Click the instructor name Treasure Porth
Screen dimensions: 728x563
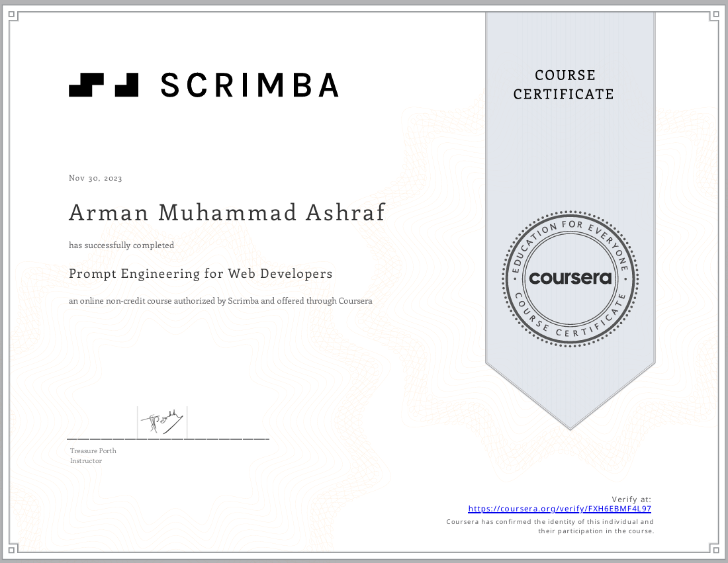(x=93, y=451)
